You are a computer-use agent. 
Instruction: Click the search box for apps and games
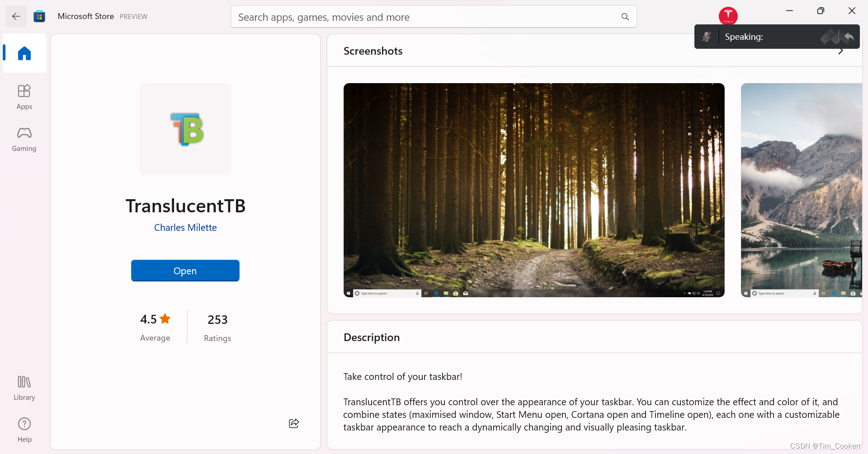click(x=434, y=17)
